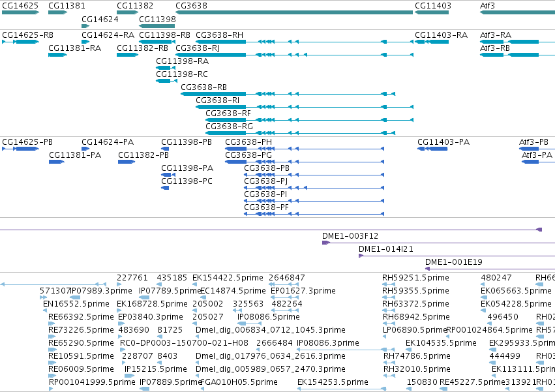Select transcript Atf3-RB
555x392 pixels.
(x=517, y=55)
